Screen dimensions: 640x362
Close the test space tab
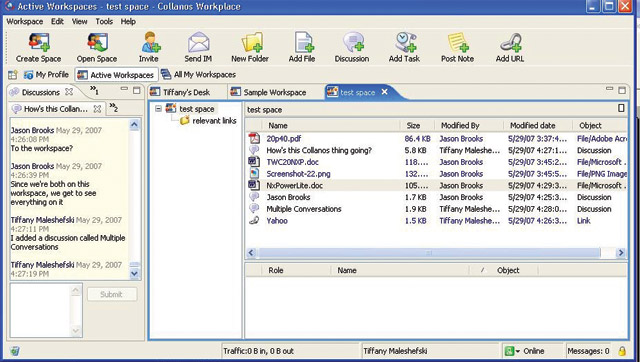point(384,92)
